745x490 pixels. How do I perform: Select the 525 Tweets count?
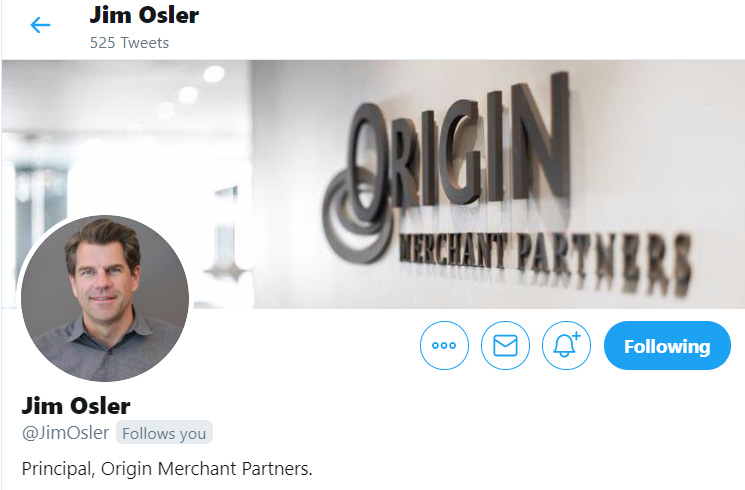(129, 43)
